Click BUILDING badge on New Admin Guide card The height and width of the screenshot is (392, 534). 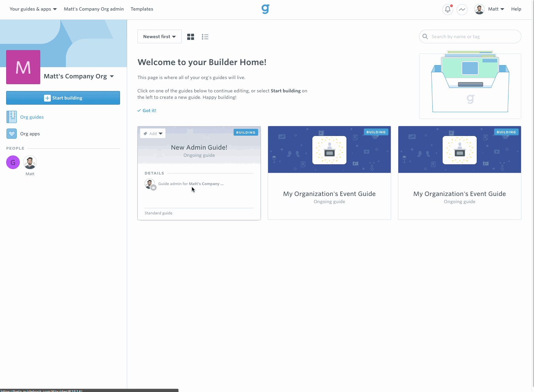click(x=246, y=132)
